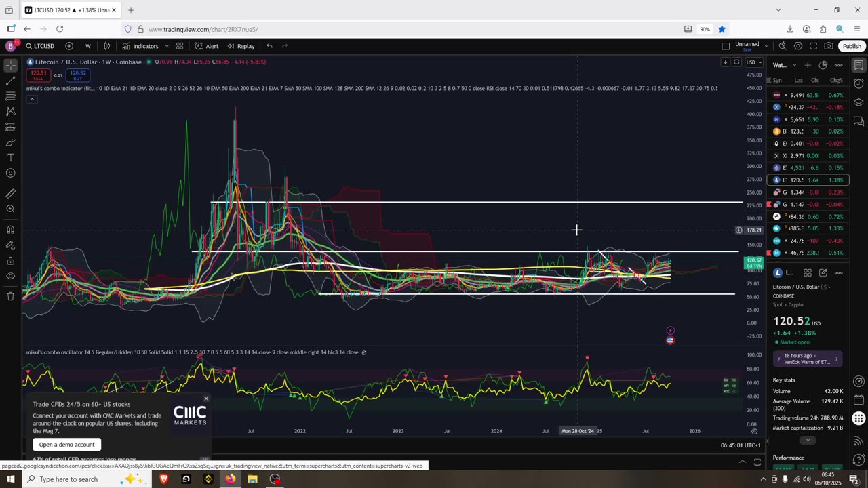
Task: Click the zoom in magnifier tool
Action: (x=11, y=209)
